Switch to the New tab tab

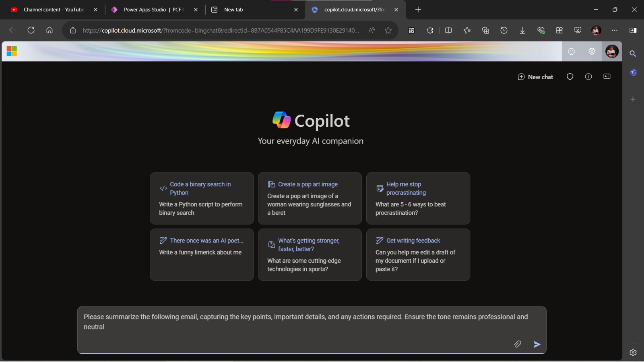[x=254, y=10]
